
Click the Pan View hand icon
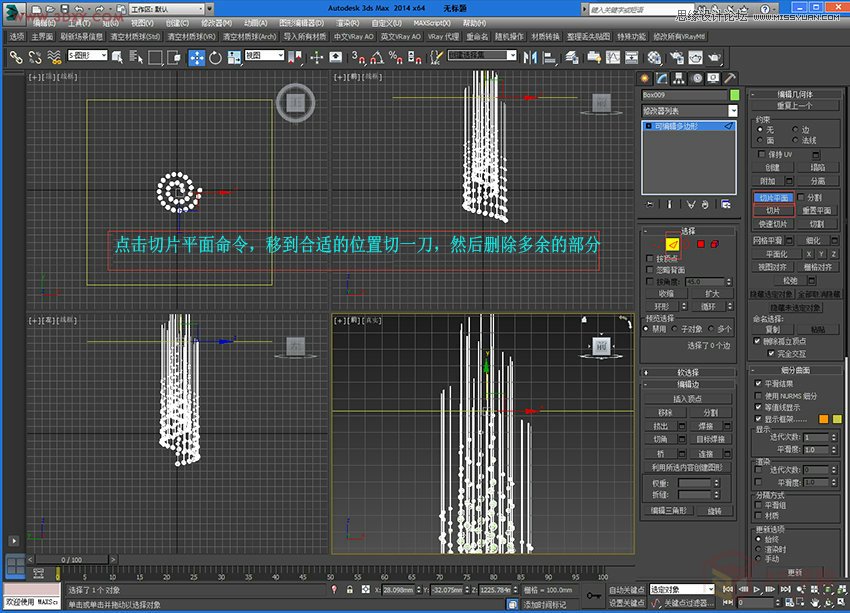(815, 602)
